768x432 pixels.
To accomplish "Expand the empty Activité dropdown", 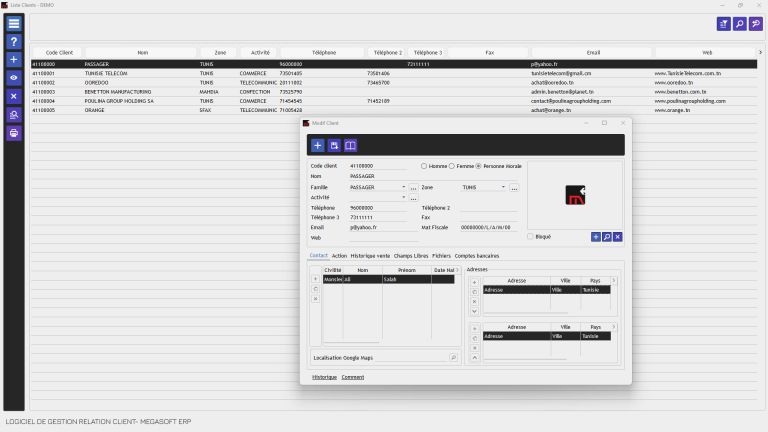I will (404, 197).
